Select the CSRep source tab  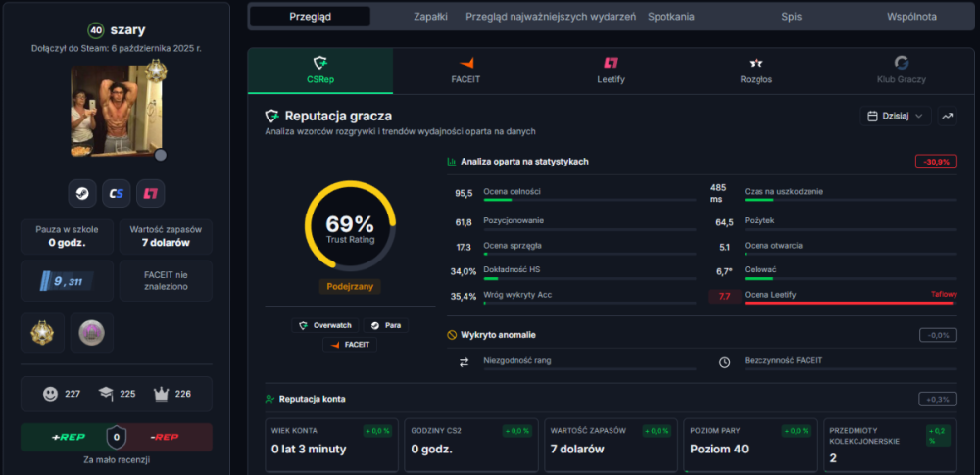click(320, 71)
